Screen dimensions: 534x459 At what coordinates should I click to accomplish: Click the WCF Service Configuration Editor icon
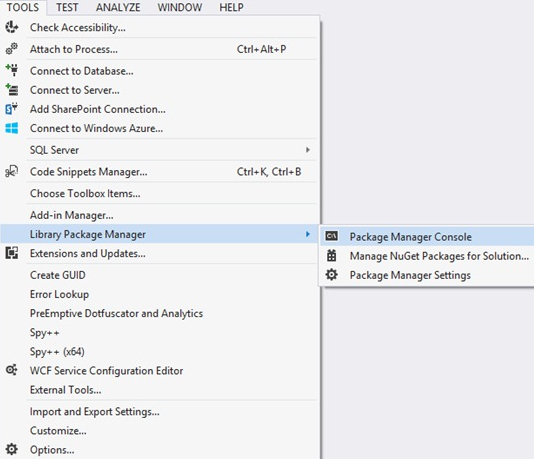click(12, 370)
